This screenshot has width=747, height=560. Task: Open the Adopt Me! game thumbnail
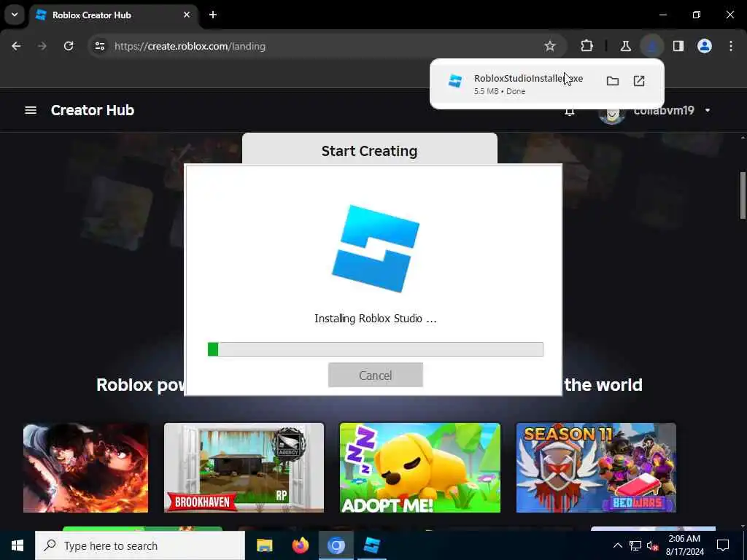point(420,467)
